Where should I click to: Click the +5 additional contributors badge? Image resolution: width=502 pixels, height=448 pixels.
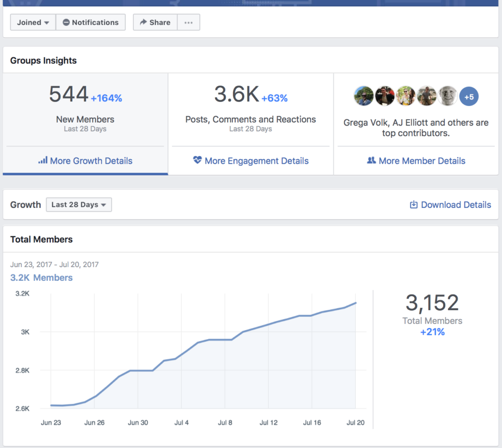coord(469,97)
